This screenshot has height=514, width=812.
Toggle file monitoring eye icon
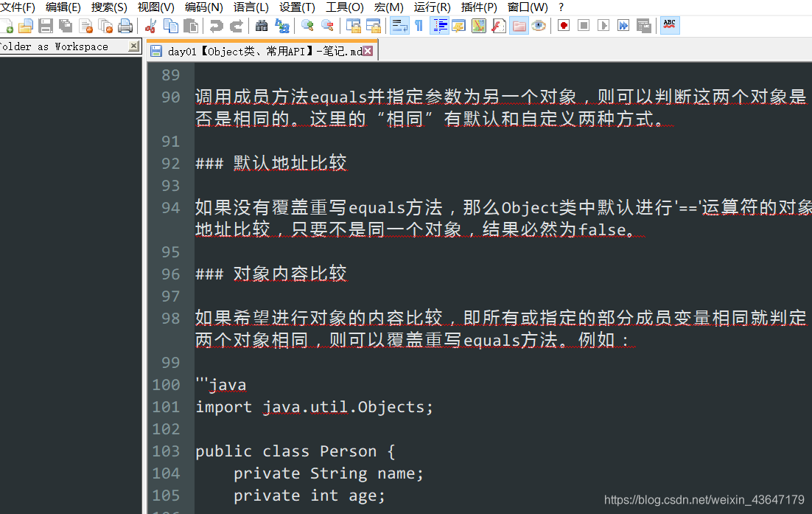point(539,25)
